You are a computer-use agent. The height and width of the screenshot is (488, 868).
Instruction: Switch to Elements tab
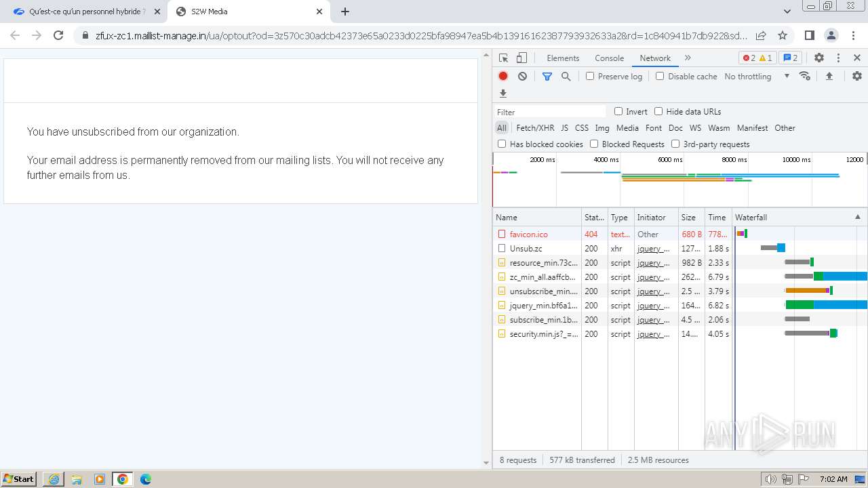point(563,58)
